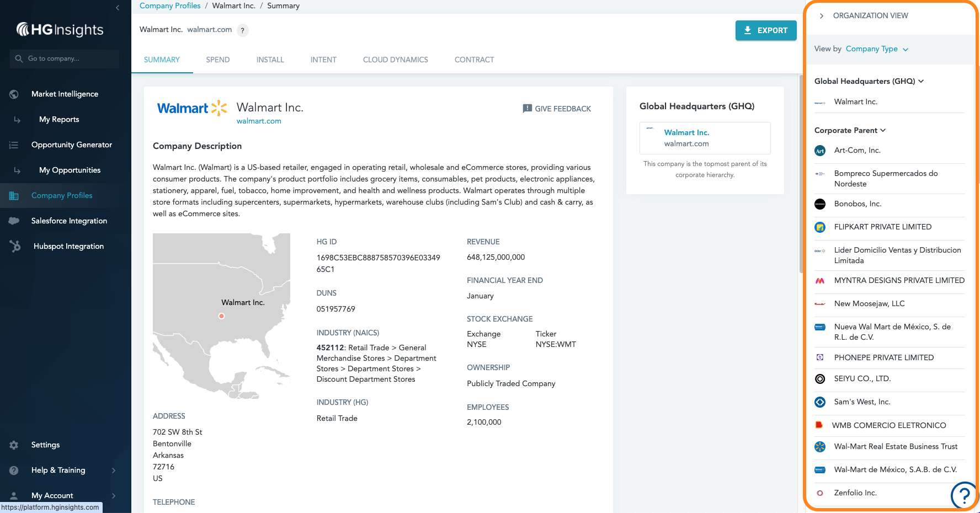Collapse the Organization View panel
980x513 pixels.
click(822, 15)
